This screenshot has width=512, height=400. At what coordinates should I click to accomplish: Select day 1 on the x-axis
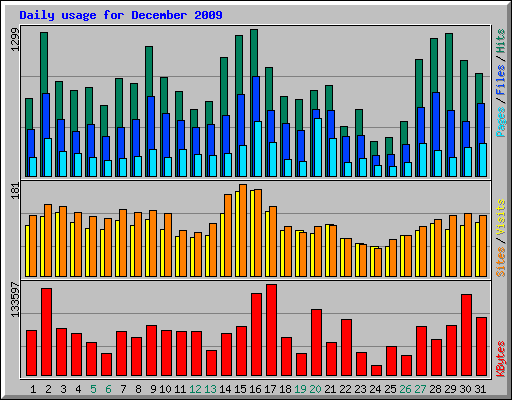pyautogui.click(x=33, y=389)
